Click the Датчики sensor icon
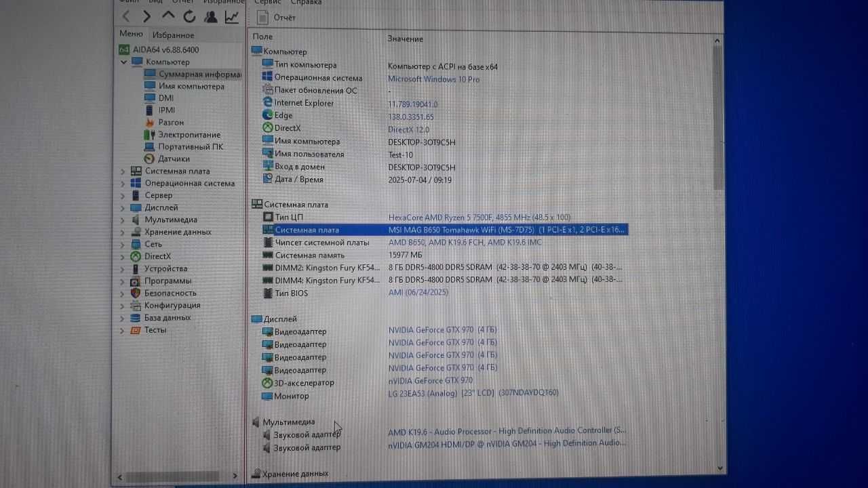 click(150, 159)
